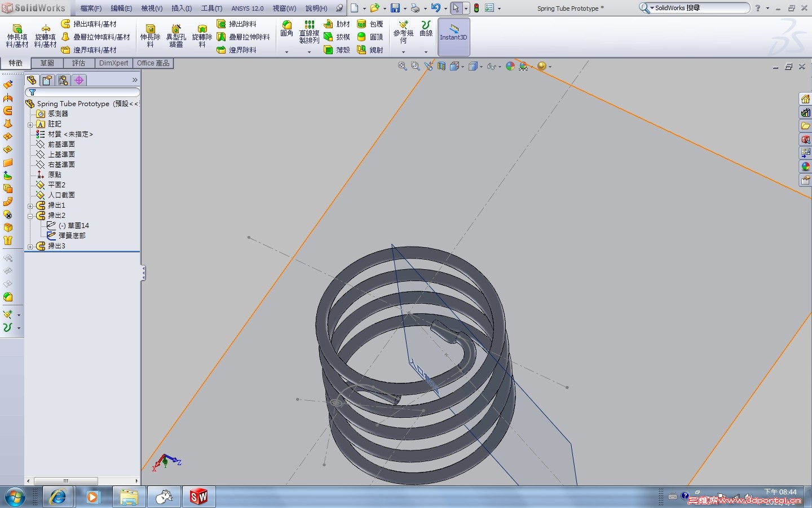Click the 直線複製排列 linear pattern tool
This screenshot has height=508, width=812.
point(309,32)
